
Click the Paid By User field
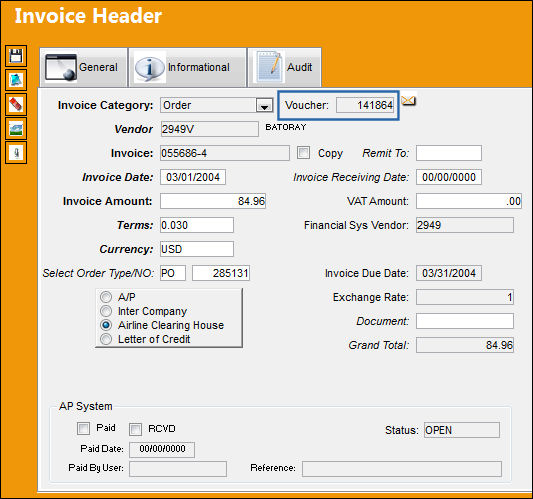coord(178,469)
